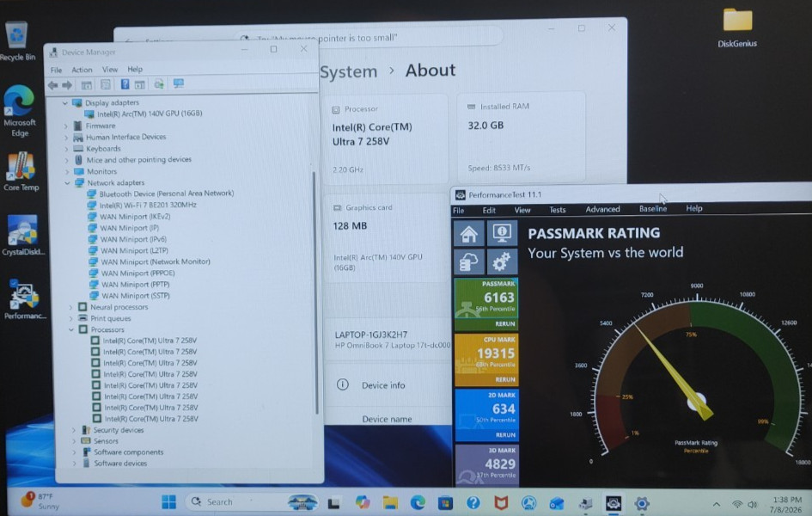
Task: Open Microsoft Edge desktop shortcut
Action: point(19,111)
